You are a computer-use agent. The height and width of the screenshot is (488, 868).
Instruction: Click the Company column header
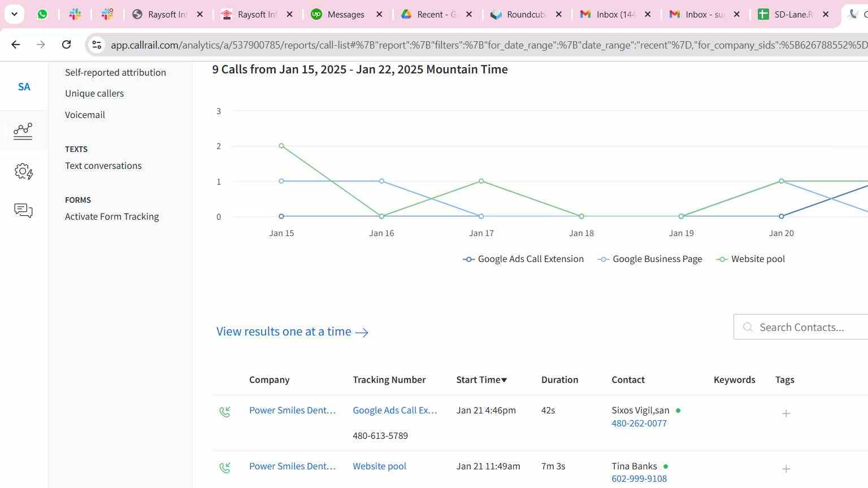point(269,380)
